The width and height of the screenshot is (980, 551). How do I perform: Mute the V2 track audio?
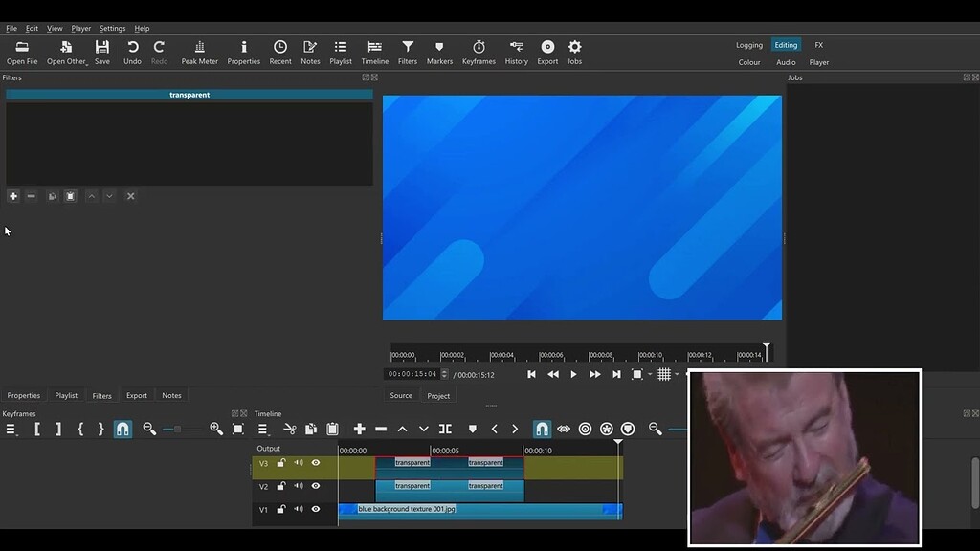click(299, 486)
